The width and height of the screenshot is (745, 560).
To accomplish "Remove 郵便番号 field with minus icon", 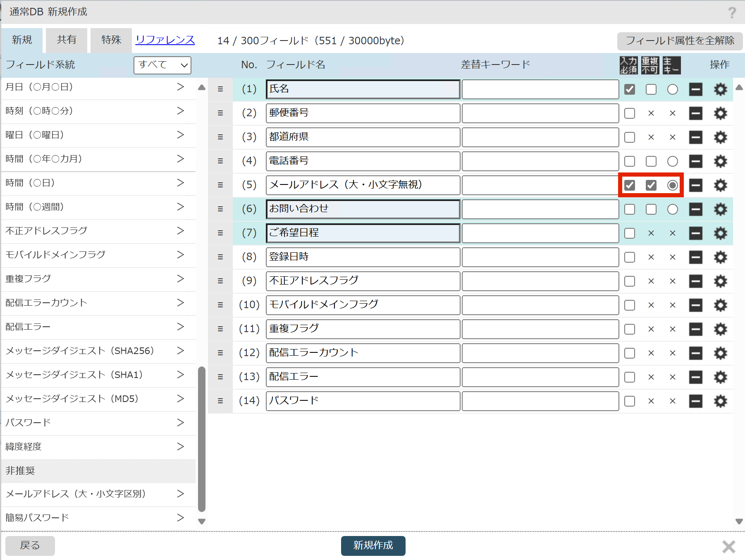I will [x=696, y=113].
